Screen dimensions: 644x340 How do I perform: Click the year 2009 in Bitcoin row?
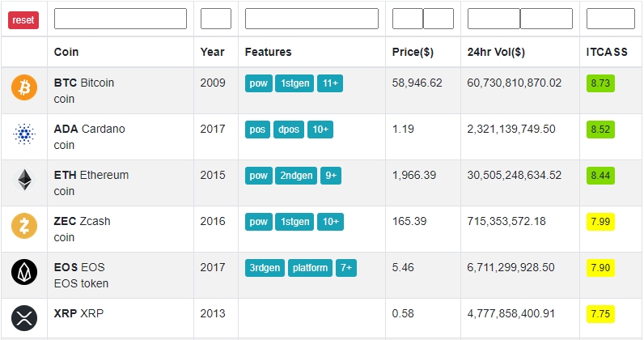pyautogui.click(x=213, y=83)
